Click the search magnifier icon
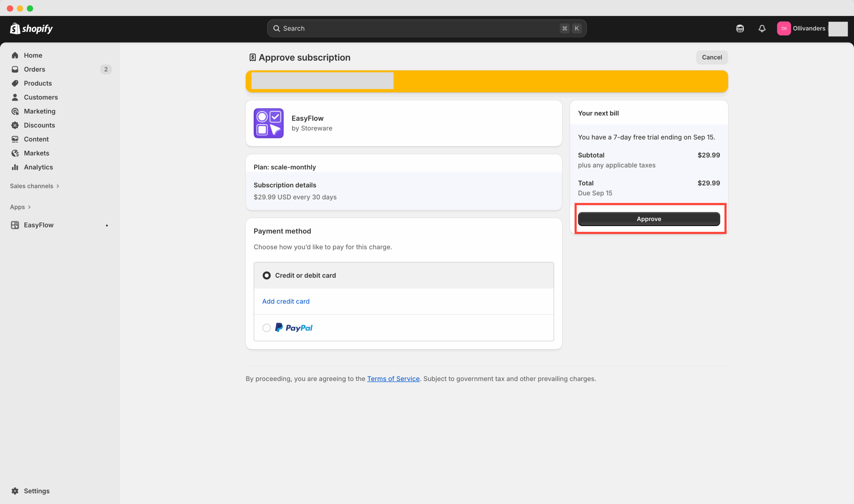 [277, 29]
